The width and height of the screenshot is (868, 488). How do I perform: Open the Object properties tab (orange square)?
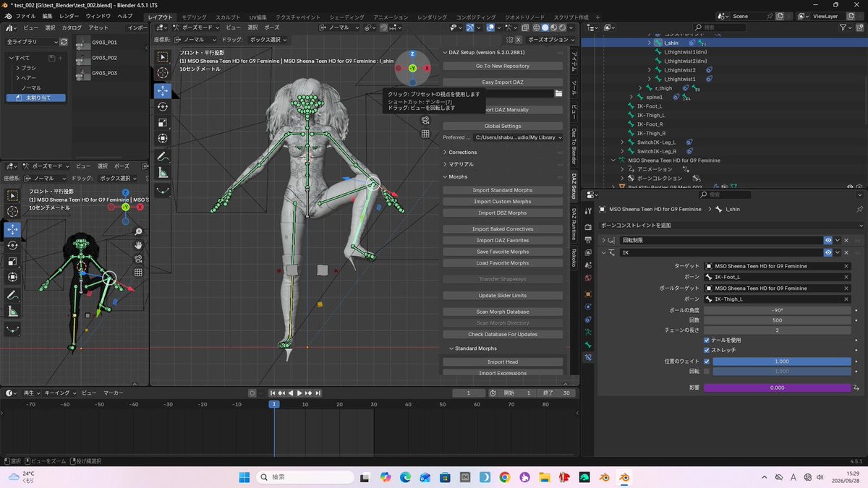(588, 294)
